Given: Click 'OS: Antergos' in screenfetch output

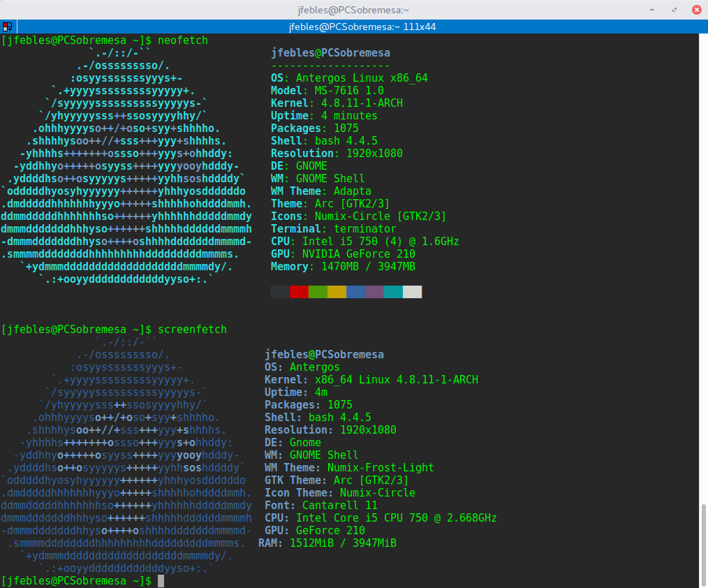Looking at the screenshot, I should (302, 367).
